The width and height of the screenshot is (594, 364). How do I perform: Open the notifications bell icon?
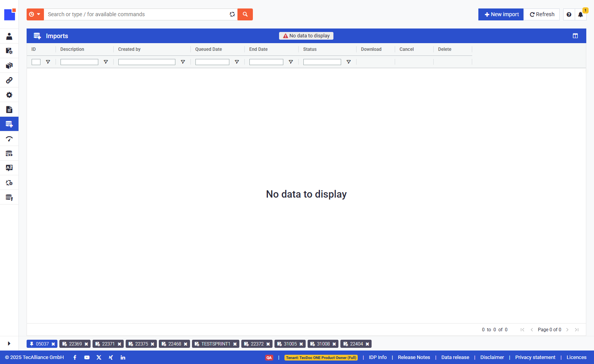click(x=581, y=15)
